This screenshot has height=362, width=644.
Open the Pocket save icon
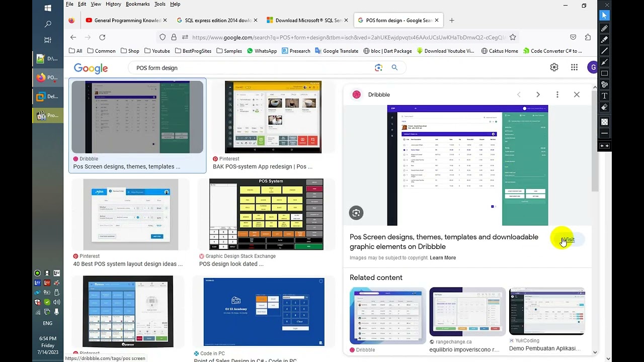point(573,37)
